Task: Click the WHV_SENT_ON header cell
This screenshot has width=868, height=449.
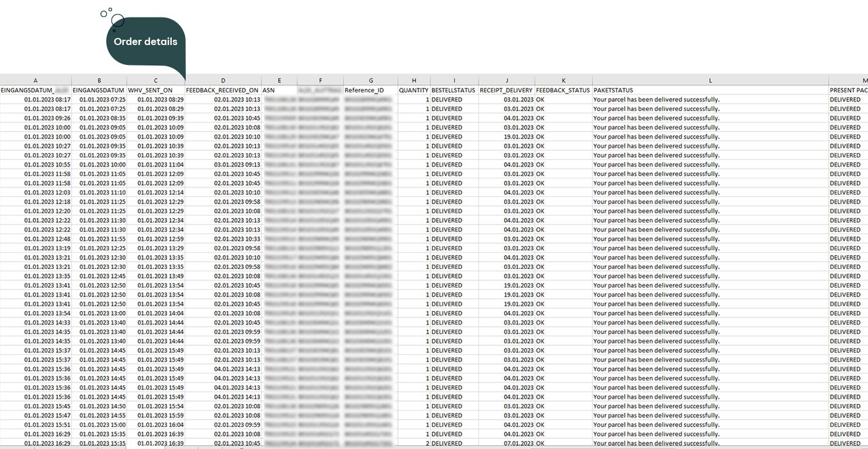Action: pyautogui.click(x=150, y=91)
